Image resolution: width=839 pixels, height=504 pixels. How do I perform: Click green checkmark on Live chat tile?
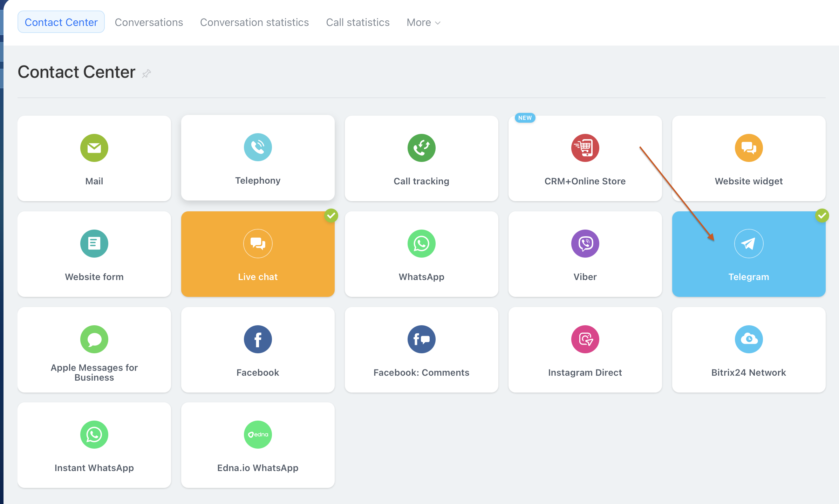pyautogui.click(x=331, y=216)
